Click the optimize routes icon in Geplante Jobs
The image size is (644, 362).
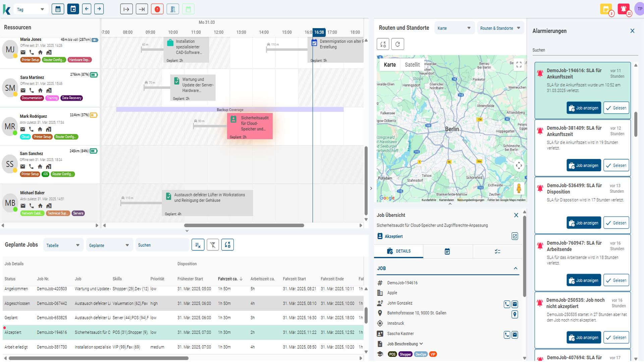tap(227, 245)
